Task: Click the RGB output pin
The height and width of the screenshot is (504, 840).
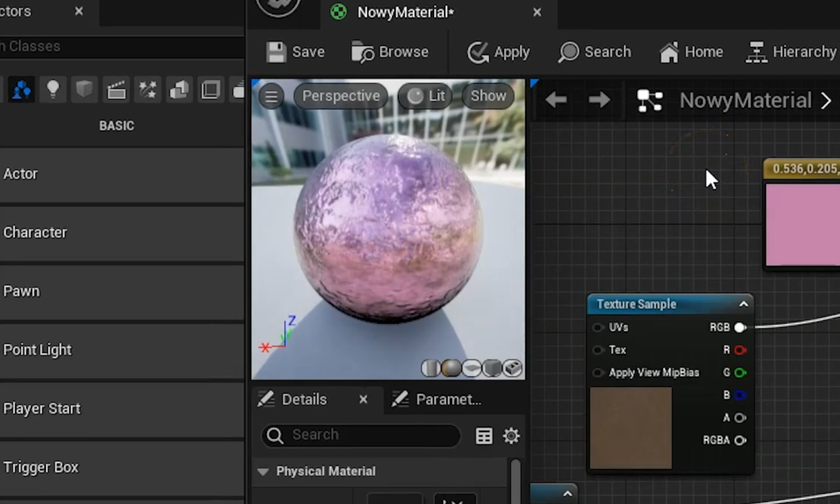Action: pos(740,328)
